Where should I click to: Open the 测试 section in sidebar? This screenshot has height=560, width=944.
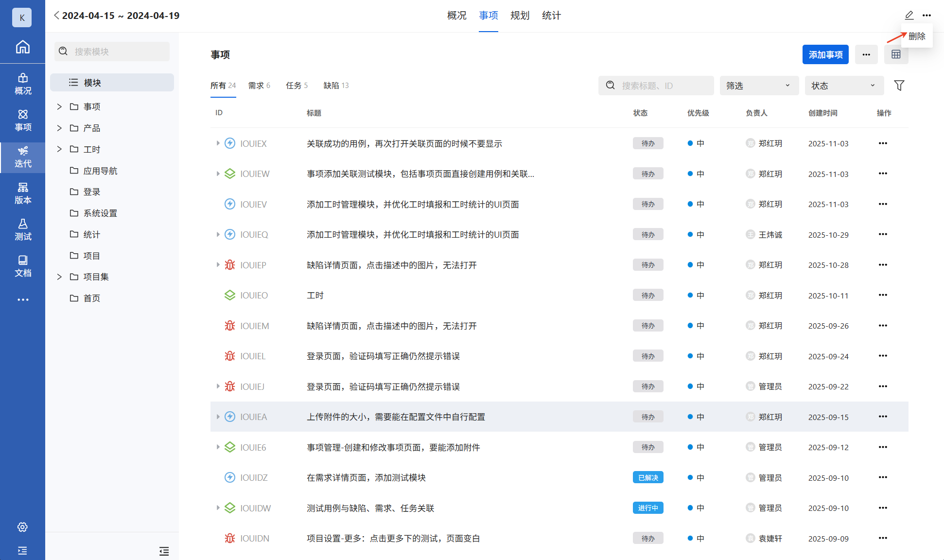22,229
